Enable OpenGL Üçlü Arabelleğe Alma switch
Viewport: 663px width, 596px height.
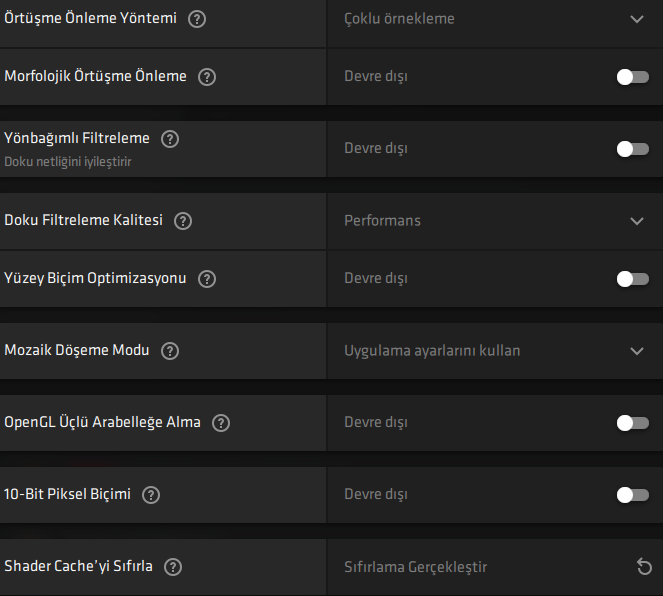point(632,423)
